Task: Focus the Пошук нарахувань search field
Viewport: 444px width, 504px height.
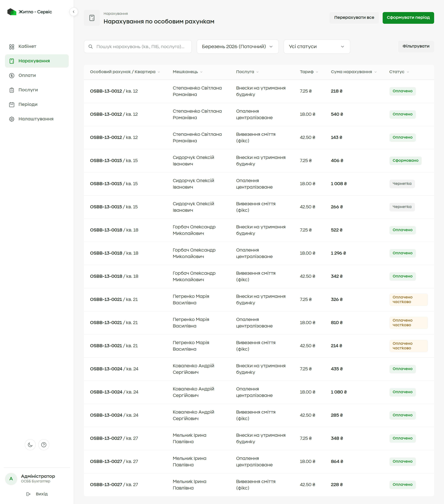Action: (138, 47)
